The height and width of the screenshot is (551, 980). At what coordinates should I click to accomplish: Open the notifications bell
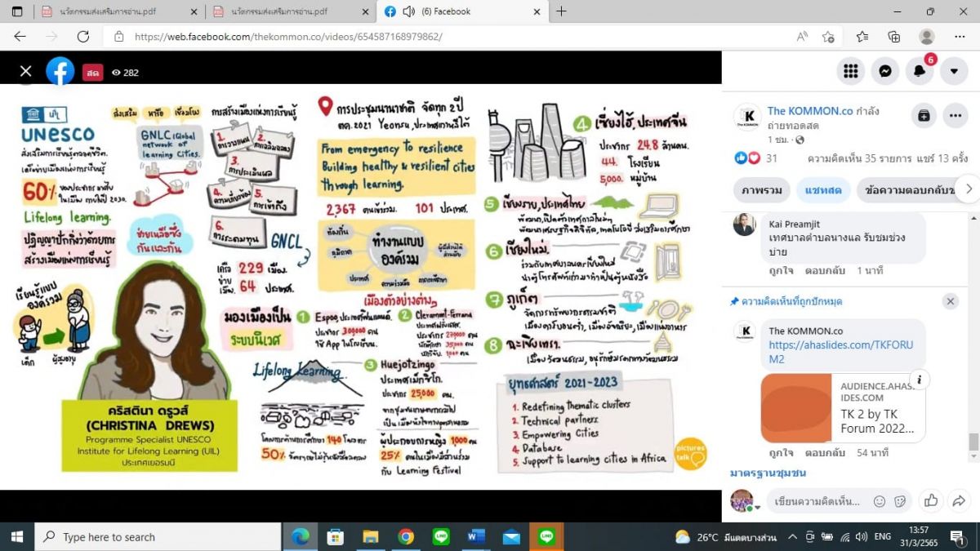920,71
